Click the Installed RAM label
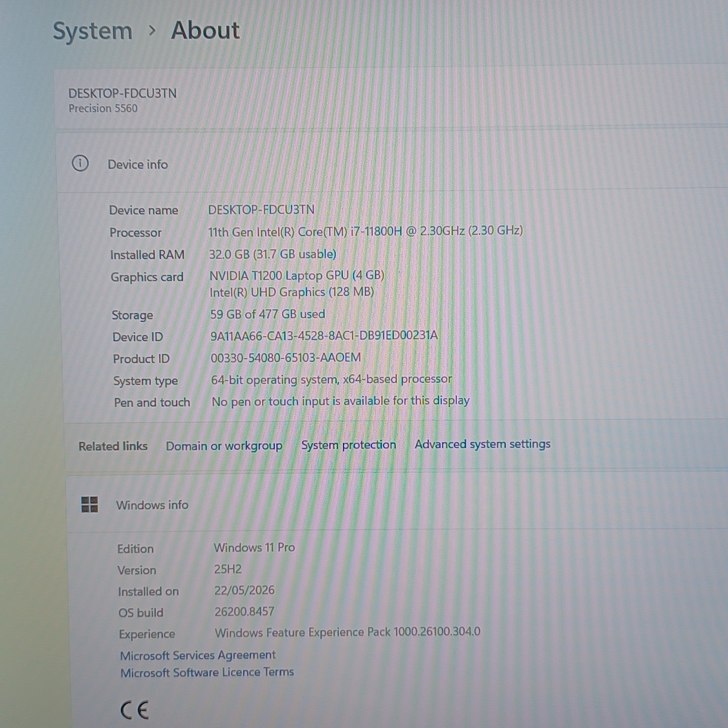The image size is (728, 728). pyautogui.click(x=147, y=255)
